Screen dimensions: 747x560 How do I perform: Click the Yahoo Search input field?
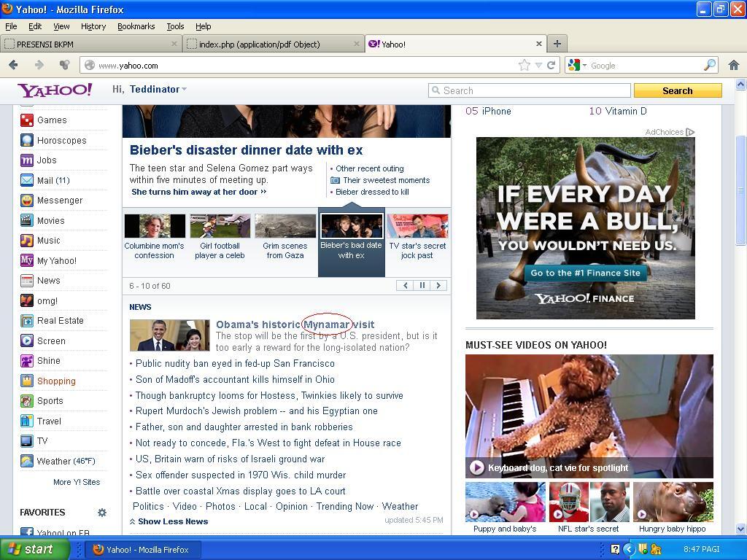(530, 90)
